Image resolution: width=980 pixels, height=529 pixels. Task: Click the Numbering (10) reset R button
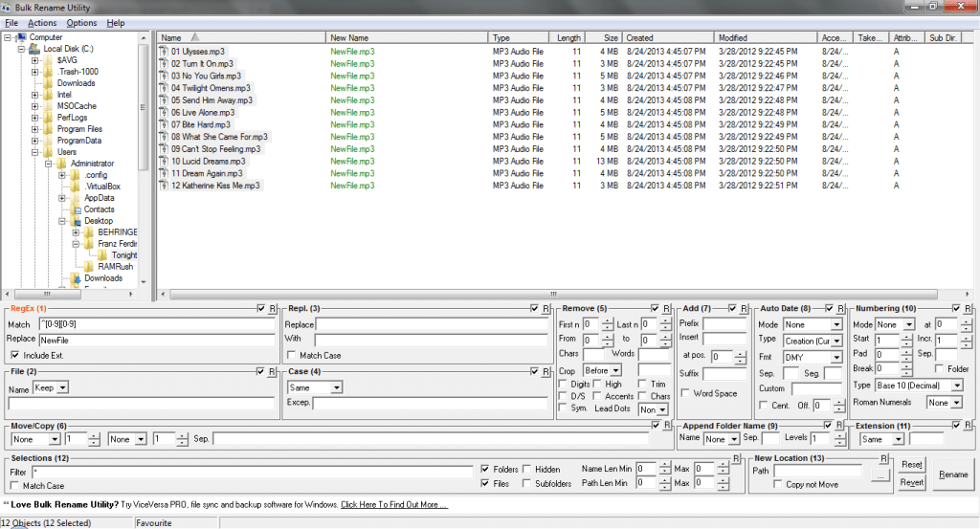click(x=969, y=309)
